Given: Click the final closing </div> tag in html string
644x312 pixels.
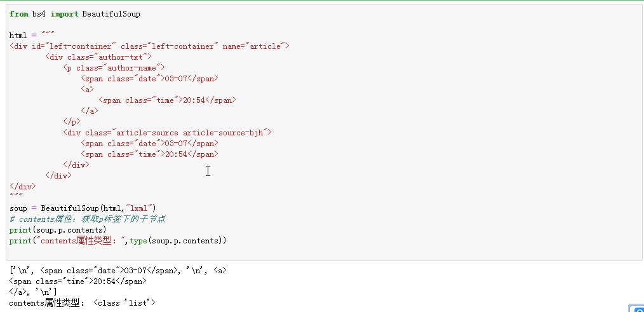Looking at the screenshot, I should tap(23, 187).
